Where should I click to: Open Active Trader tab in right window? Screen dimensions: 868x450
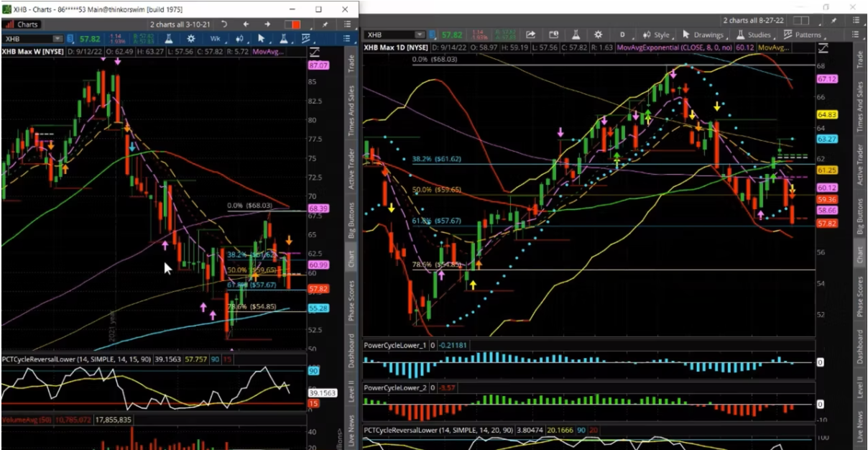[x=861, y=165]
